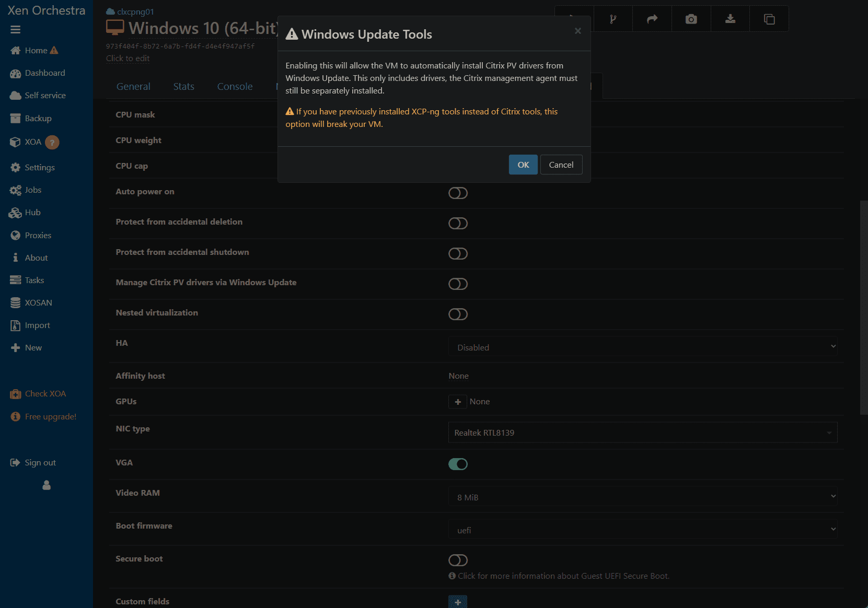The height and width of the screenshot is (608, 868).
Task: Open the Console tab
Action: tap(235, 87)
